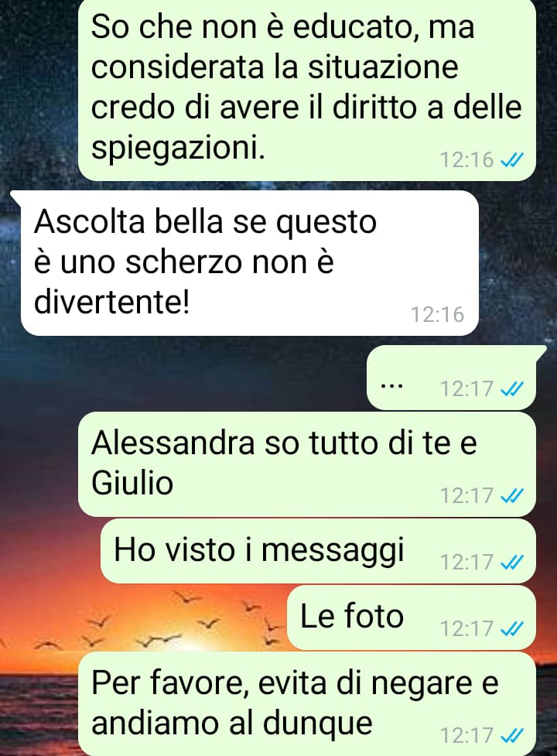Screen dimensions: 557x756
Task: Select the 'Alessandra so tutto di te e Giulio' bubble
Action: point(307,464)
